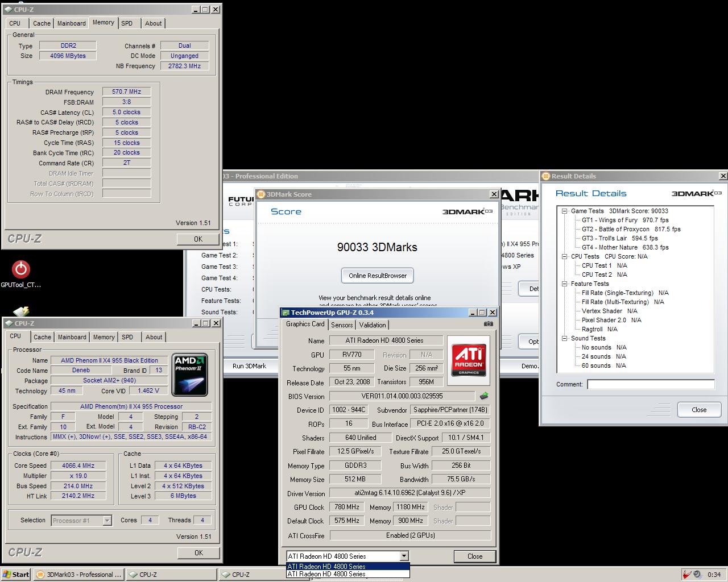This screenshot has width=728, height=582.
Task: Click NB Frequency value 2782.3 MHz
Action: (184, 66)
